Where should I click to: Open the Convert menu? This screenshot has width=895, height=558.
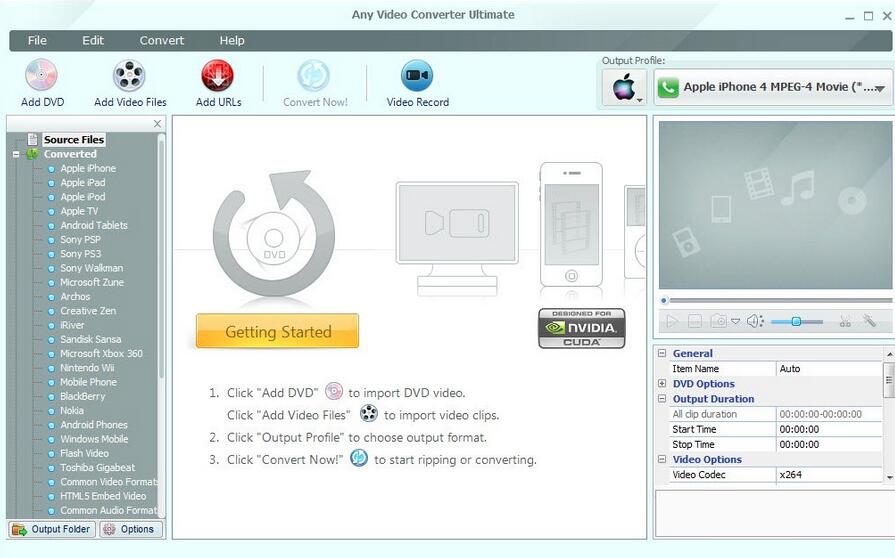(x=162, y=41)
